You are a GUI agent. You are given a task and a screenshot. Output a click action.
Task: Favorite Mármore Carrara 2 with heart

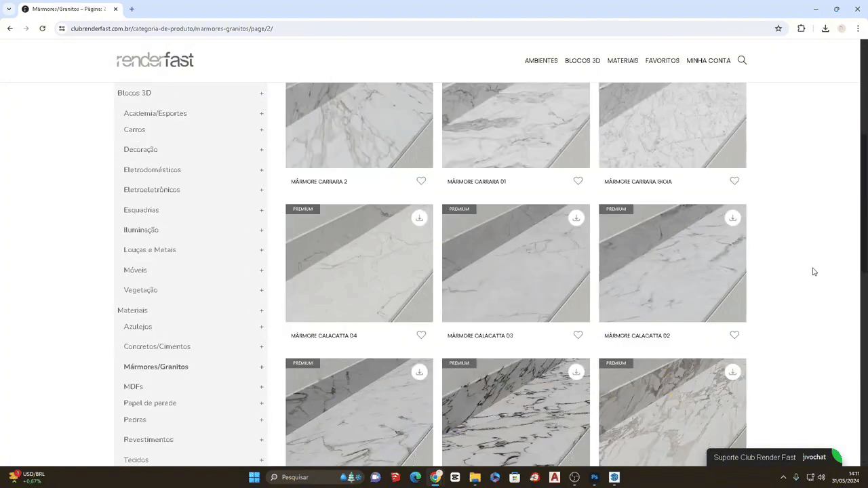click(421, 181)
